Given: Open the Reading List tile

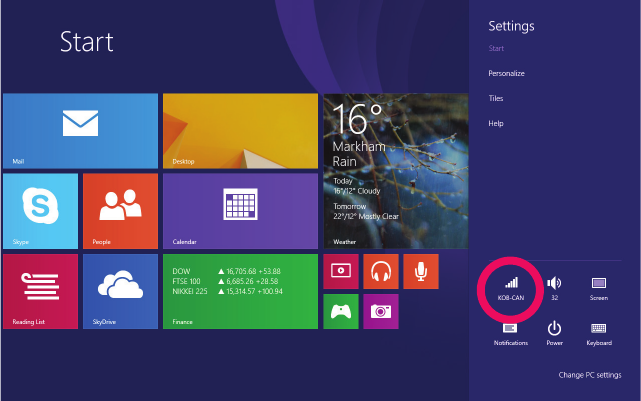Looking at the screenshot, I should point(40,291).
